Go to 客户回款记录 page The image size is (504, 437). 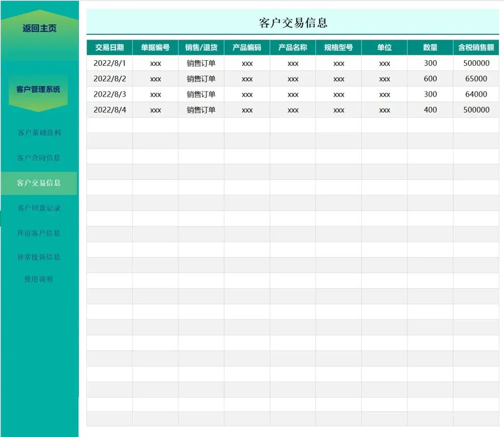pos(39,208)
